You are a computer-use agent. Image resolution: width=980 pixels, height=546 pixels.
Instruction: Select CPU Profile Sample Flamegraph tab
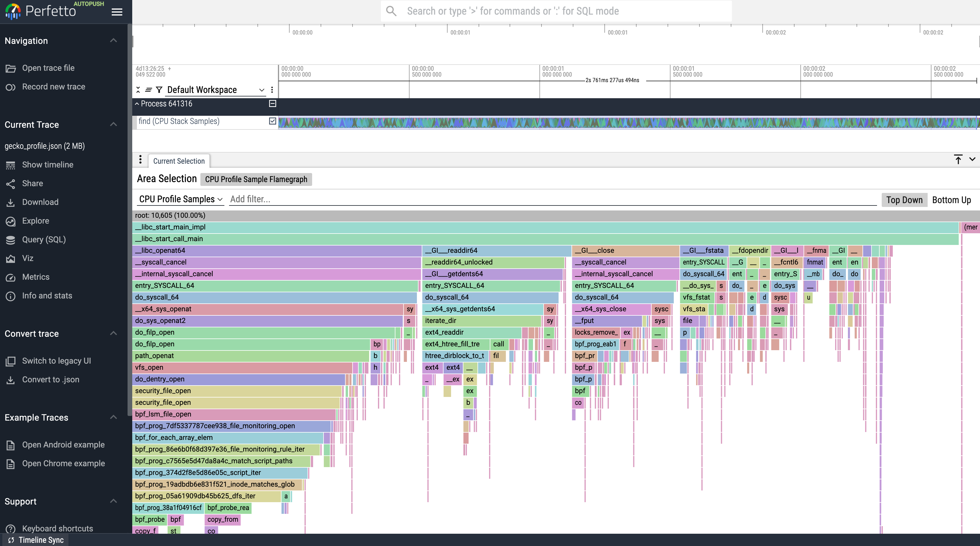pos(256,179)
